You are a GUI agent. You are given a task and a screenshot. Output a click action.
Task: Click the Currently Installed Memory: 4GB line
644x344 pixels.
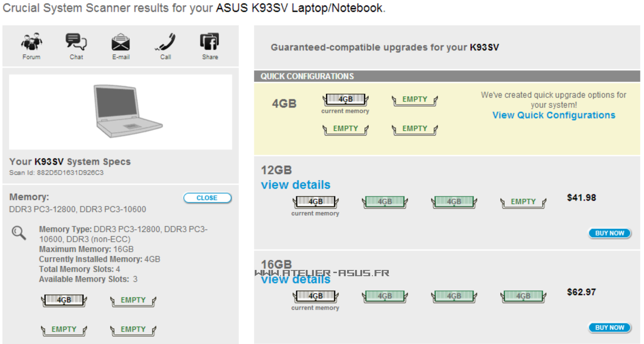99,259
